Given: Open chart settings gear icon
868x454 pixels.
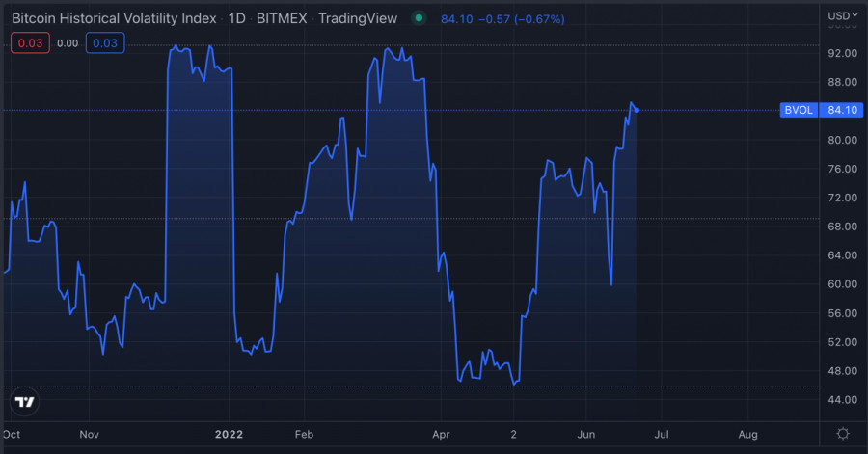Looking at the screenshot, I should 843,434.
